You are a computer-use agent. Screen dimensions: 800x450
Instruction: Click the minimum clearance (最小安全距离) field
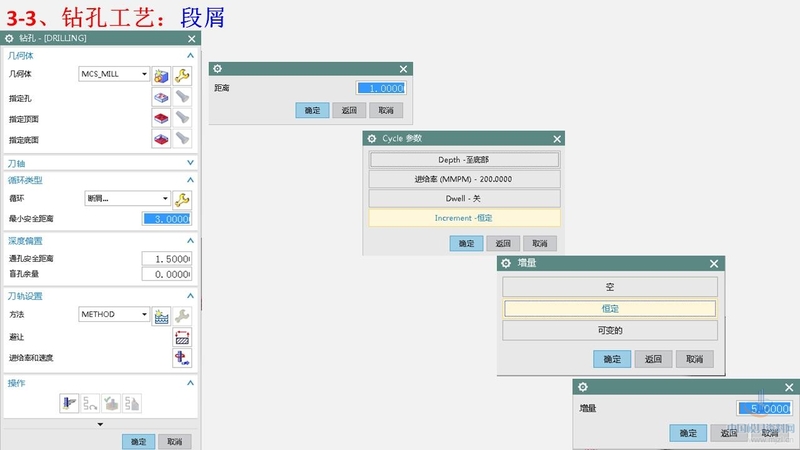click(166, 219)
